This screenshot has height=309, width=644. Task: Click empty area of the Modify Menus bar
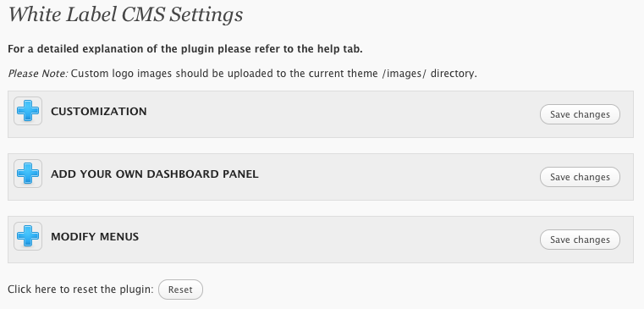(x=337, y=240)
